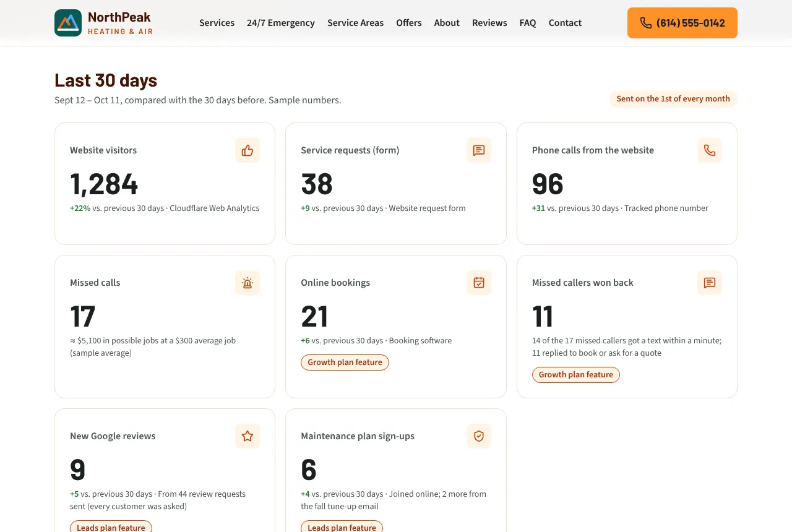Screen dimensions: 792x532
Task: Open the About page link
Action: (447, 23)
